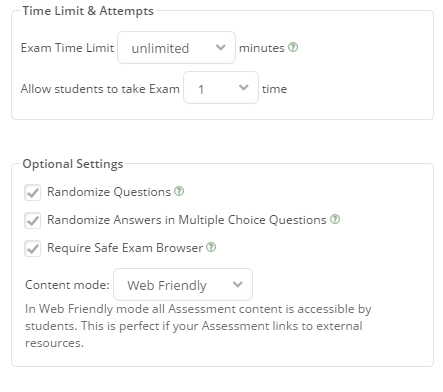Toggle the Randomize Questions checkbox
The height and width of the screenshot is (392, 443).
(33, 193)
